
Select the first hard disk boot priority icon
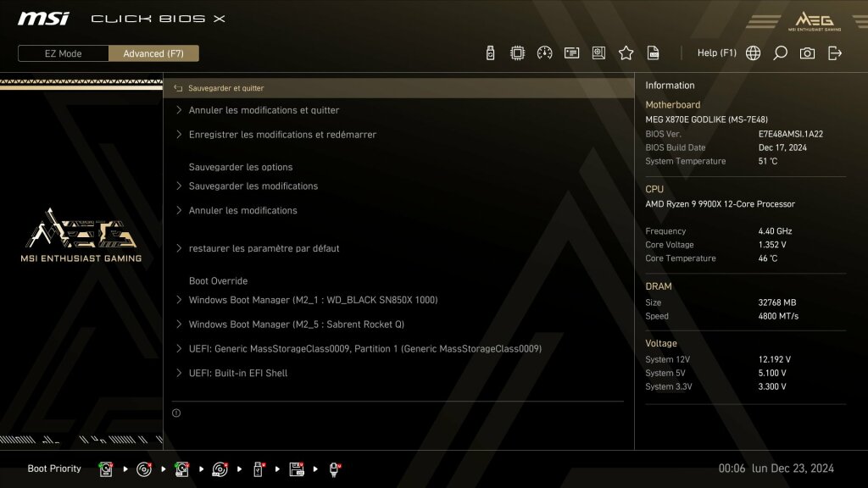point(106,469)
